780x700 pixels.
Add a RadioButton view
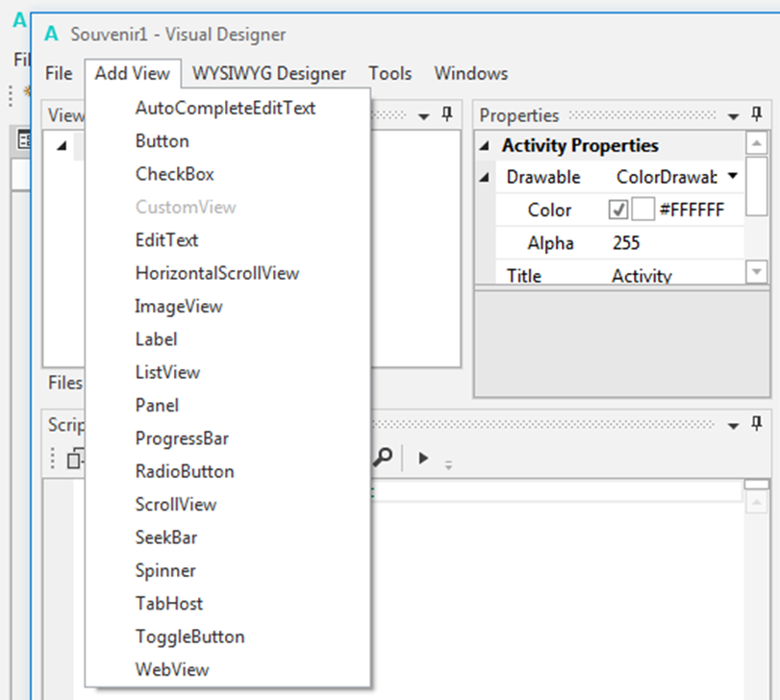[x=228, y=471]
